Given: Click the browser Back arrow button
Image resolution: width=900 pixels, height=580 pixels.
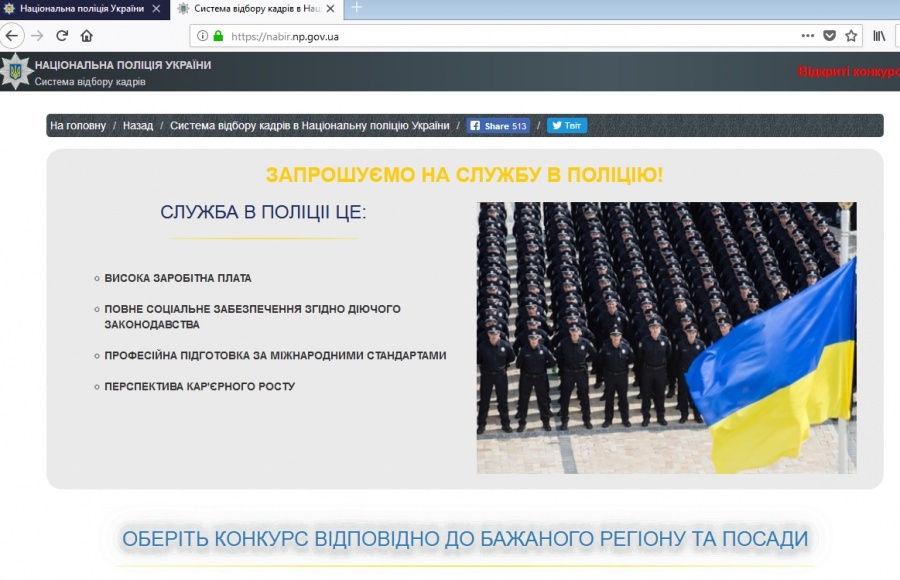Looking at the screenshot, I should pos(12,35).
